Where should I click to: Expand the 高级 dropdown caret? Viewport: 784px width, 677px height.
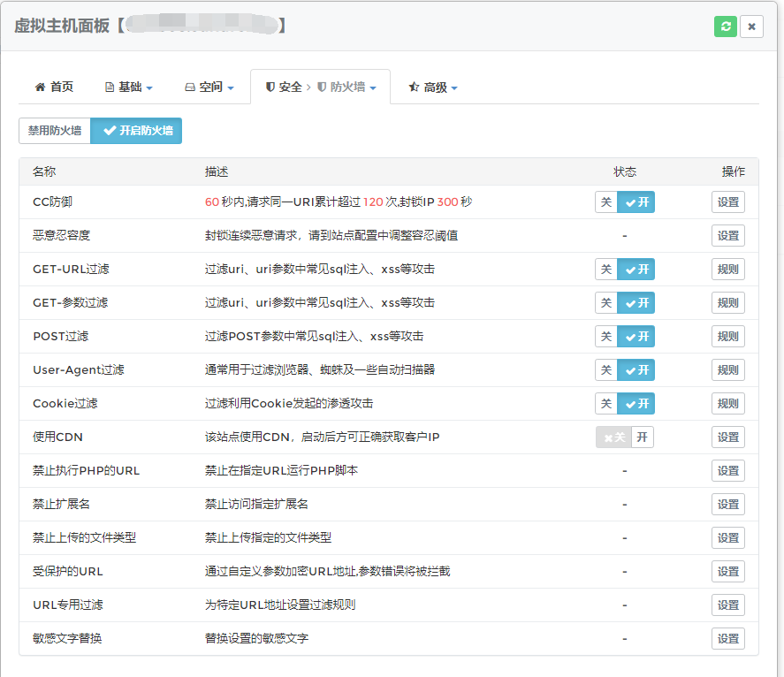[454, 88]
